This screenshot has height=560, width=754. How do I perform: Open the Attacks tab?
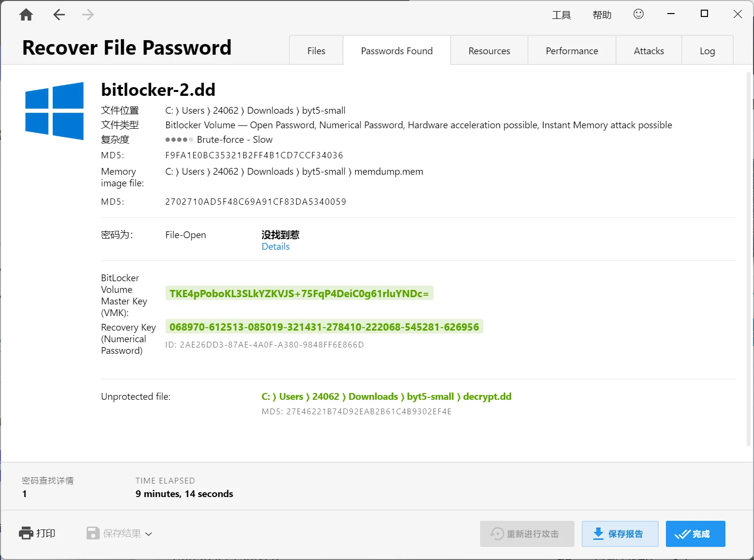[x=649, y=50]
